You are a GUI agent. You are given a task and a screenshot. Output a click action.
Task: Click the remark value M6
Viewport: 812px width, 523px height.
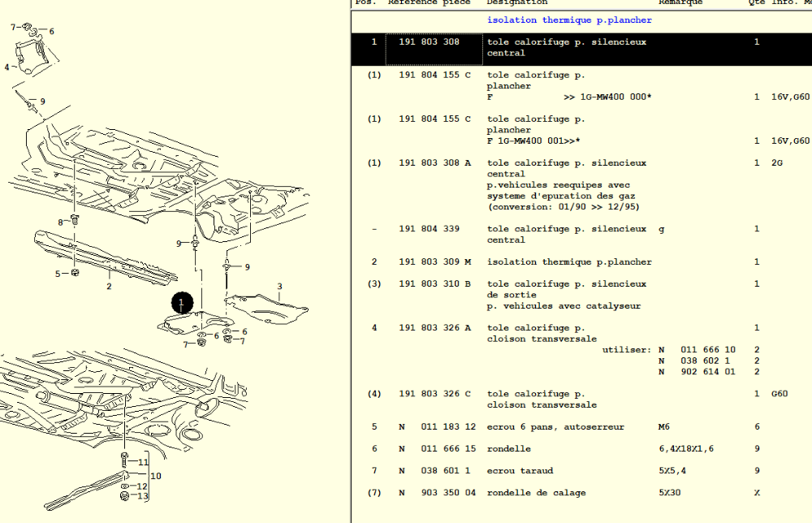[x=664, y=426]
